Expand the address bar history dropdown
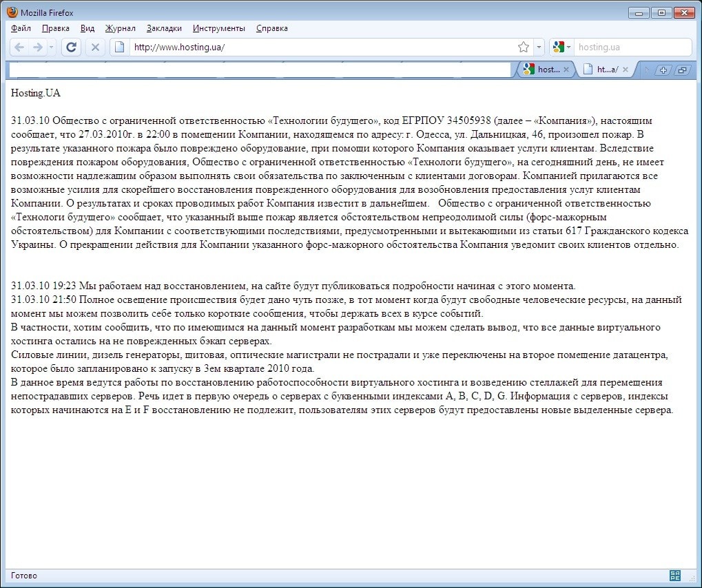The height and width of the screenshot is (588, 702). pyautogui.click(x=538, y=48)
